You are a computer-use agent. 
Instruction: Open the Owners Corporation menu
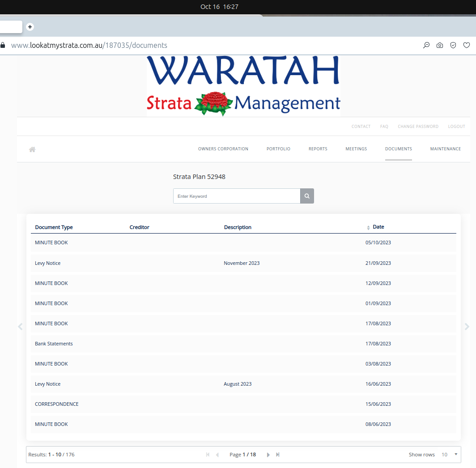223,149
